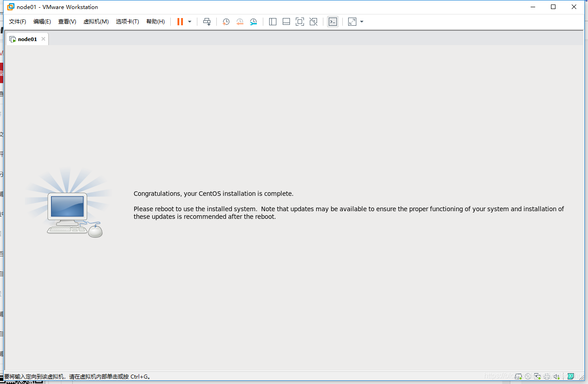Open the 选项卡(T) menu
This screenshot has height=384, width=588.
click(x=127, y=22)
